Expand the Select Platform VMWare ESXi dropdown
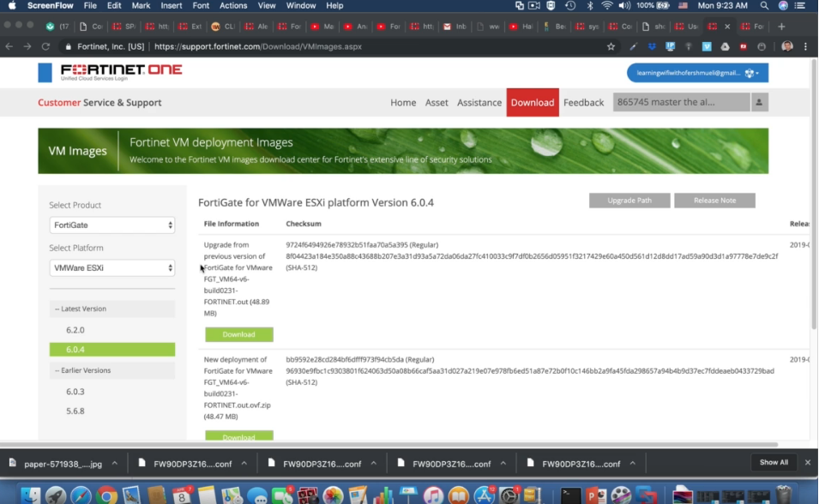819x504 pixels. coord(111,267)
